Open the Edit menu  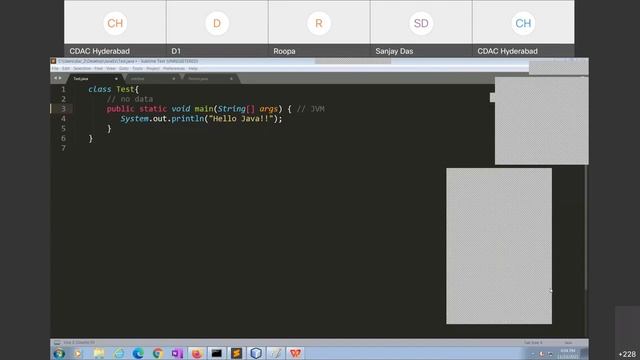click(x=66, y=69)
